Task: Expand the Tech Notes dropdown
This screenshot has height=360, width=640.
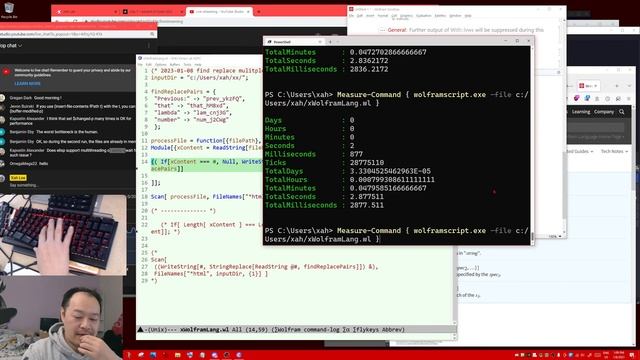Action: coord(614,151)
